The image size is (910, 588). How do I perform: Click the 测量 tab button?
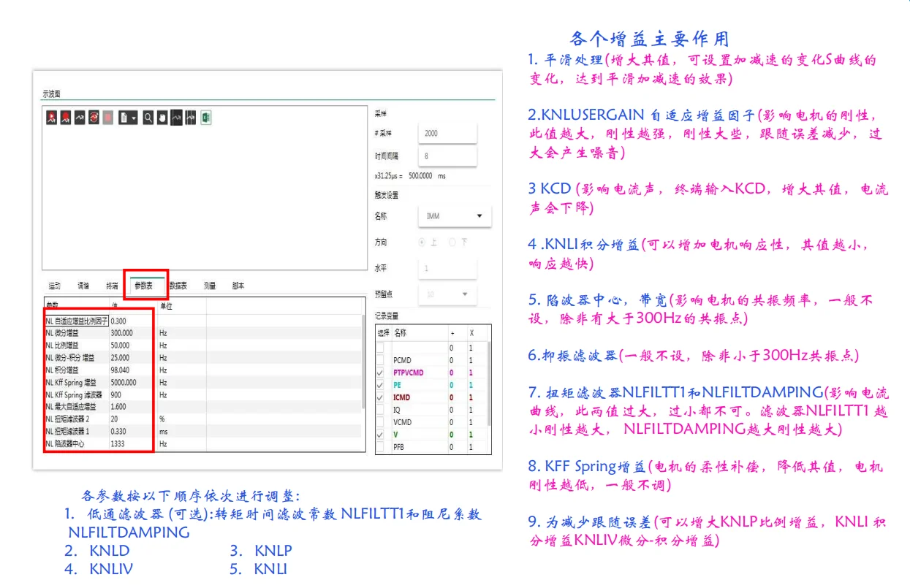[208, 285]
